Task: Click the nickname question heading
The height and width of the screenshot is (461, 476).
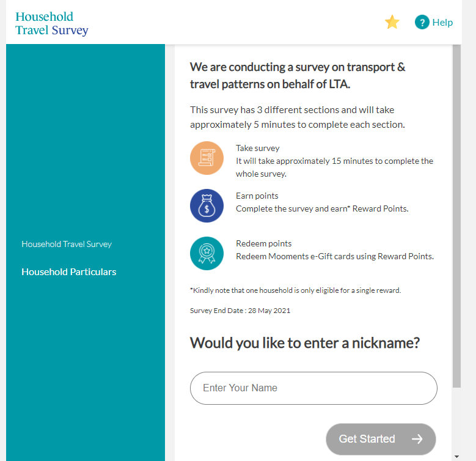Action: point(305,343)
